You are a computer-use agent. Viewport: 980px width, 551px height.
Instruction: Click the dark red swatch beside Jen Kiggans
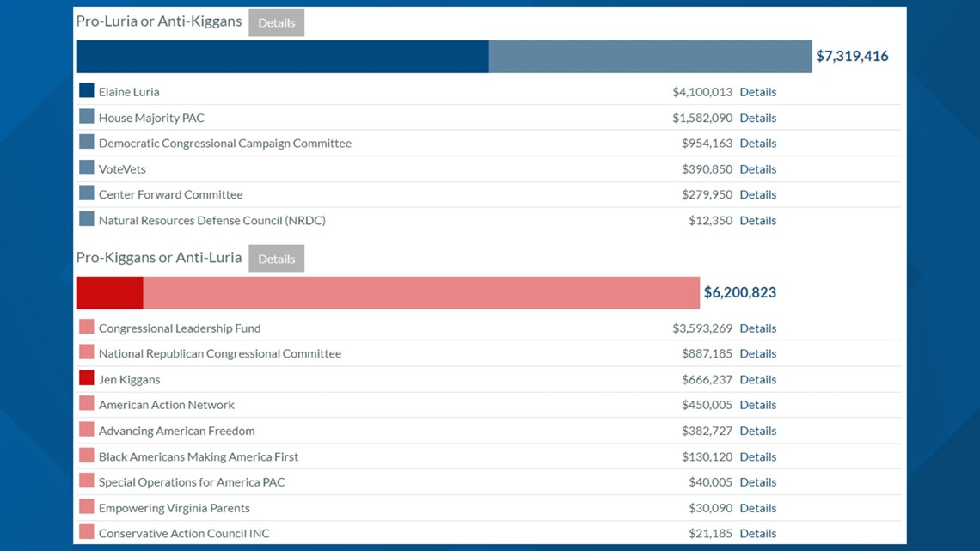tap(87, 378)
